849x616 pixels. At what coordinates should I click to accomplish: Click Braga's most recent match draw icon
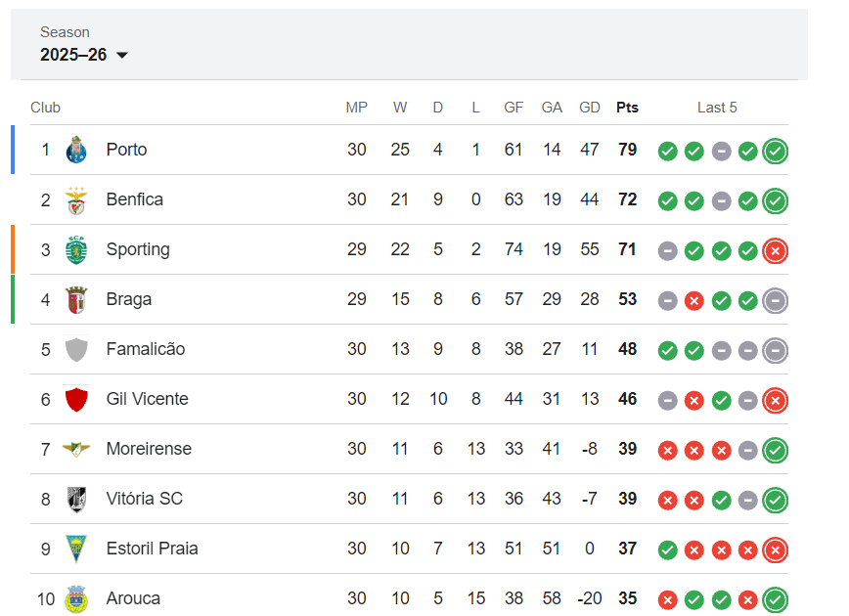coord(776,301)
